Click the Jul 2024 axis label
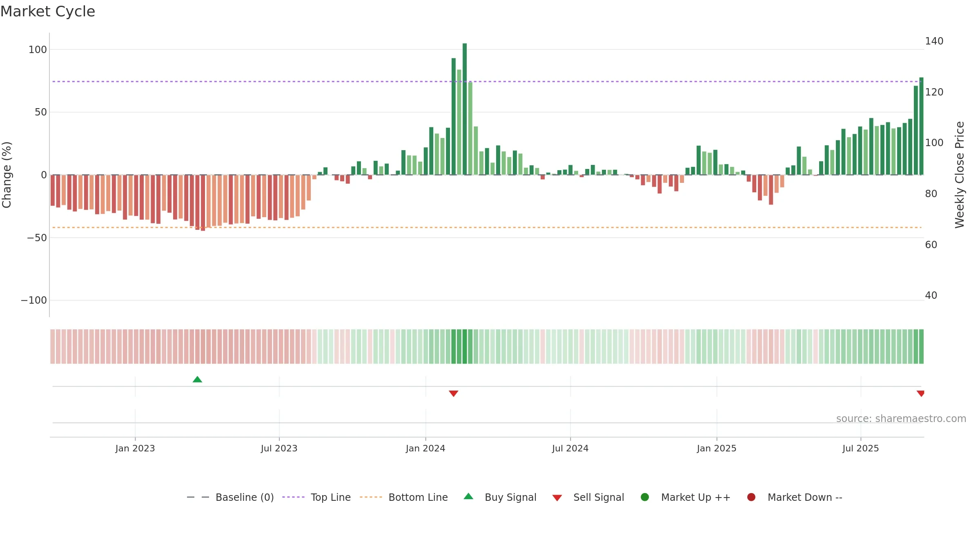The width and height of the screenshot is (980, 551). pyautogui.click(x=570, y=449)
